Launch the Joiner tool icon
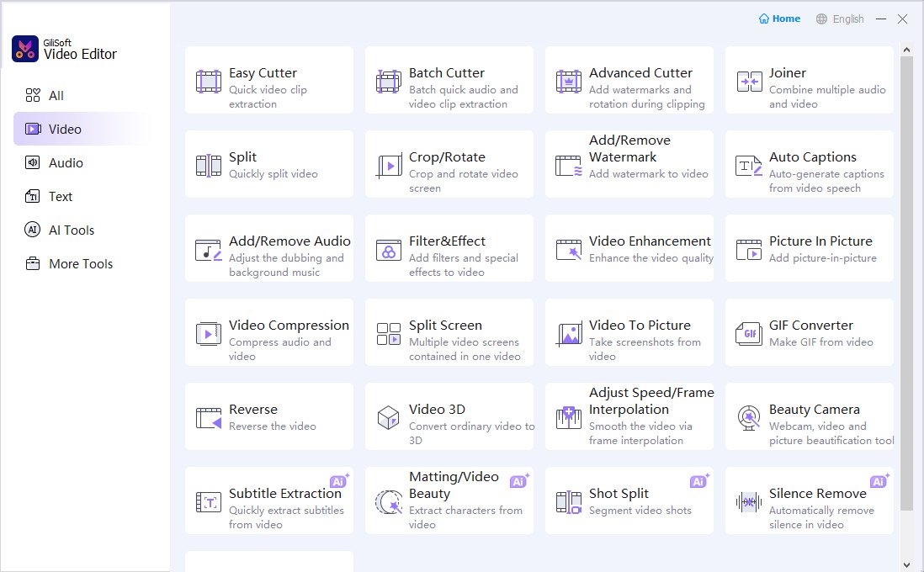 tap(749, 82)
